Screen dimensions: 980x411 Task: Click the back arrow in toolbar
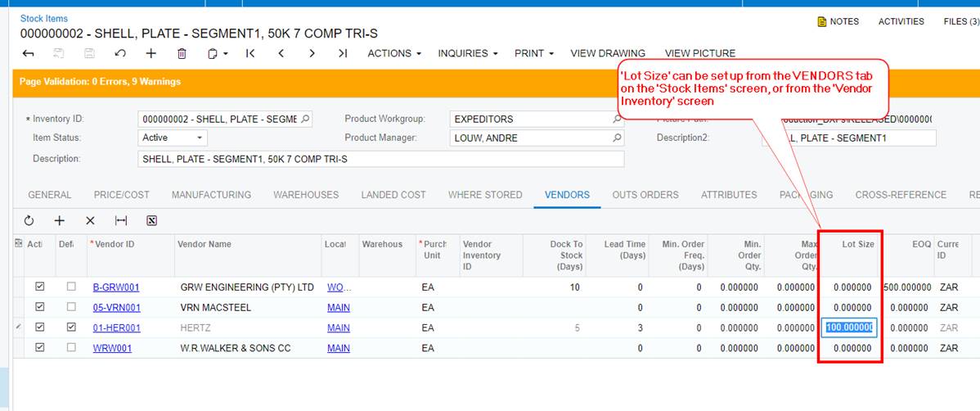click(x=28, y=53)
